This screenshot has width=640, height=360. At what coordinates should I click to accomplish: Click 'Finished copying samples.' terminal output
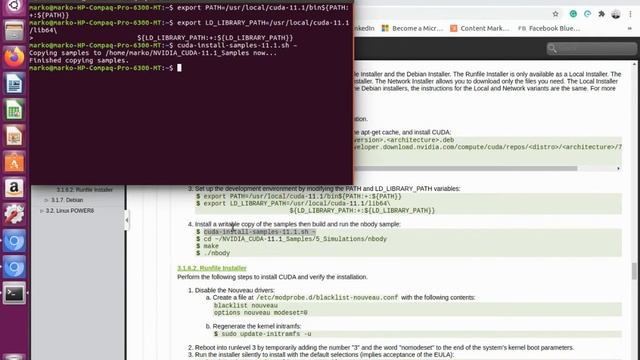click(79, 60)
